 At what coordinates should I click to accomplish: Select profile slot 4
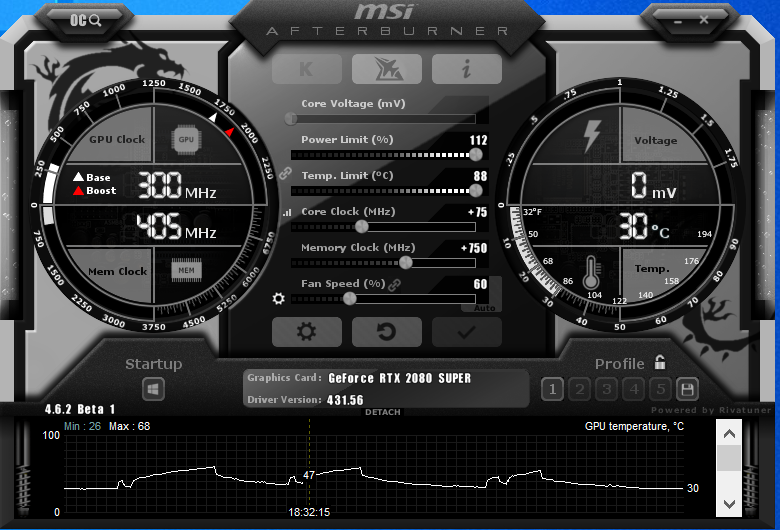634,389
